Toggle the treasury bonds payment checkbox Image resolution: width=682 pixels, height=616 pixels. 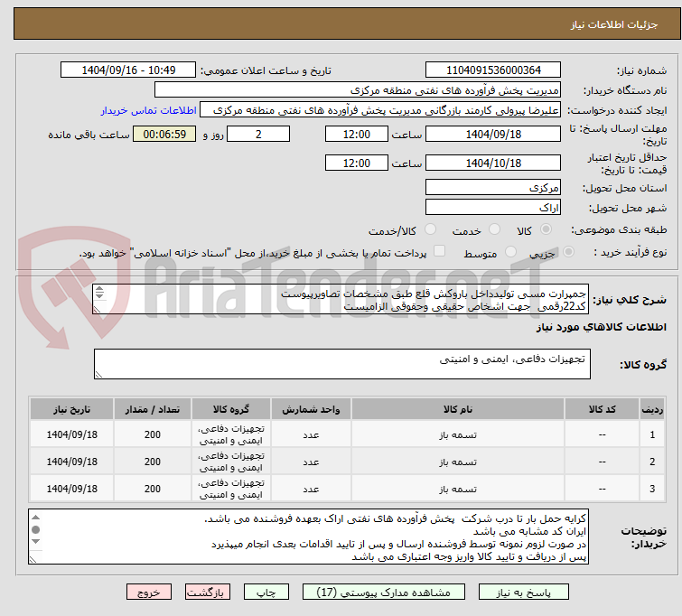point(440,253)
